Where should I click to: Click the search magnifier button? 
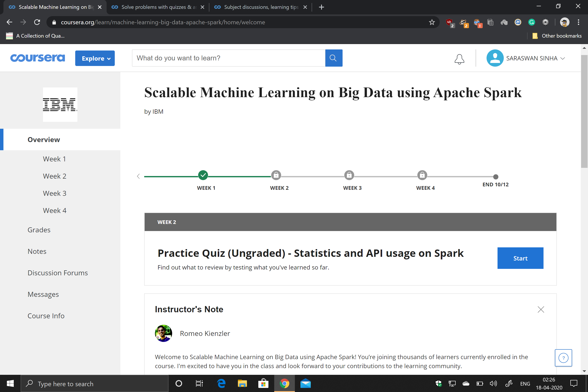point(334,58)
